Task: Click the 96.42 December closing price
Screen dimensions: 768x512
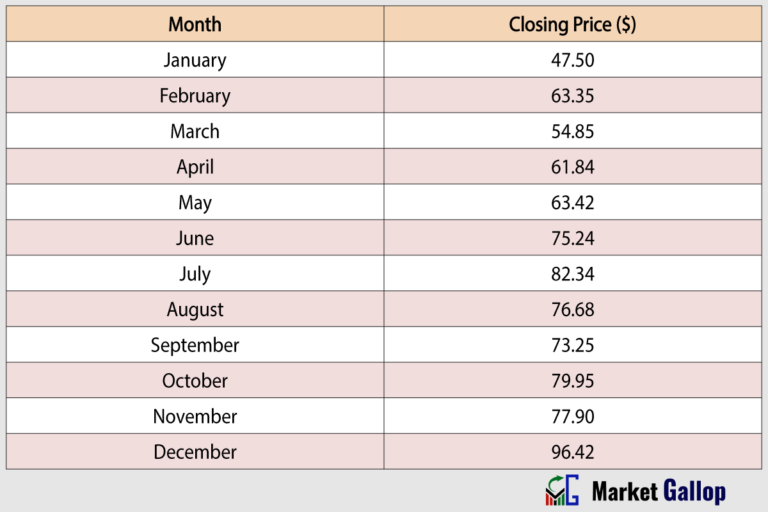Action: click(x=572, y=452)
